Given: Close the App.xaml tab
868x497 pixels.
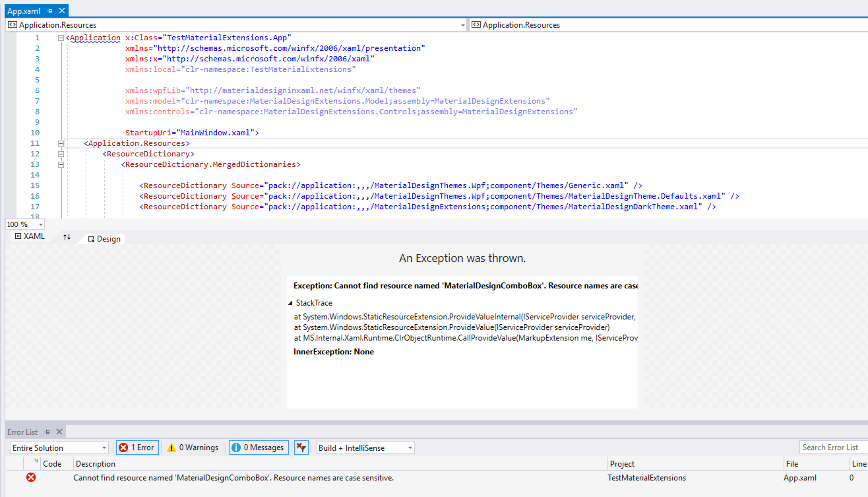Looking at the screenshot, I should (62, 11).
